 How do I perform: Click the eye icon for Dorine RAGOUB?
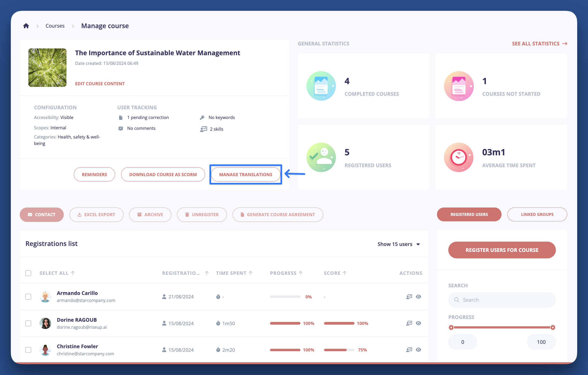click(418, 323)
